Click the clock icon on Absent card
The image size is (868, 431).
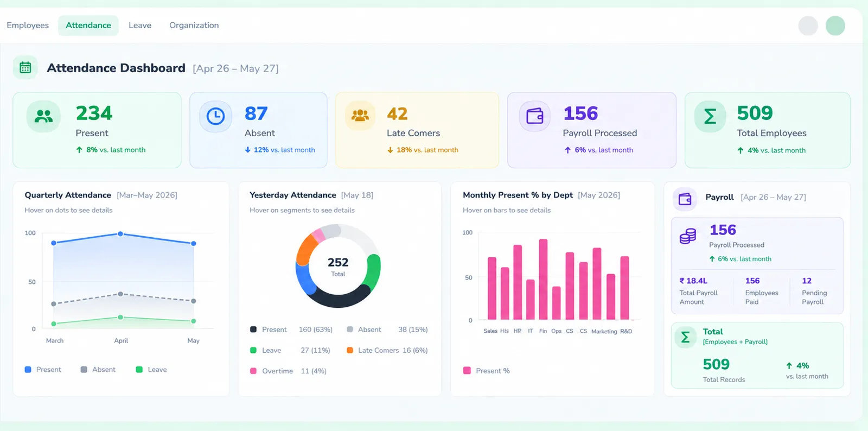215,116
